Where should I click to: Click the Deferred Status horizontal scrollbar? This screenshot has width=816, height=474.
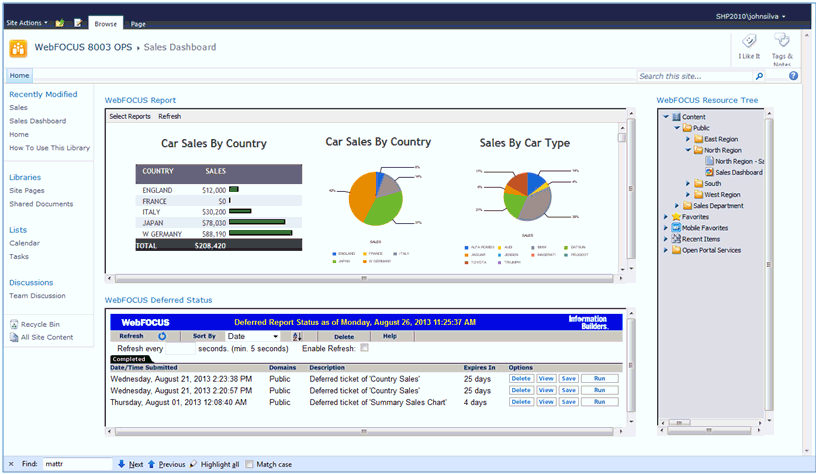click(x=364, y=431)
